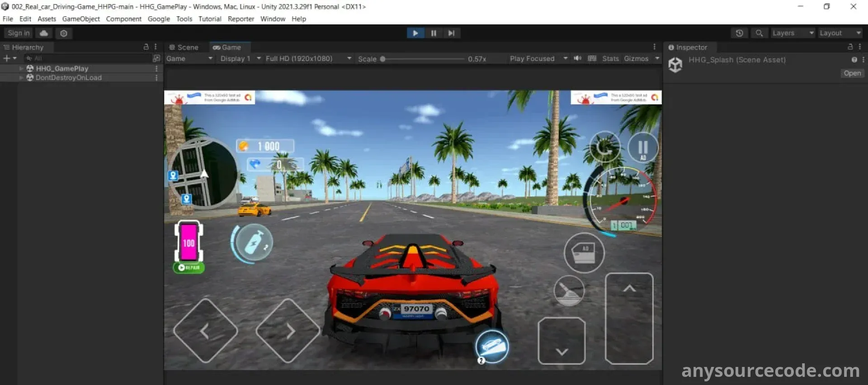The width and height of the screenshot is (868, 385).
Task: Open the GameObject menu
Action: 81,19
